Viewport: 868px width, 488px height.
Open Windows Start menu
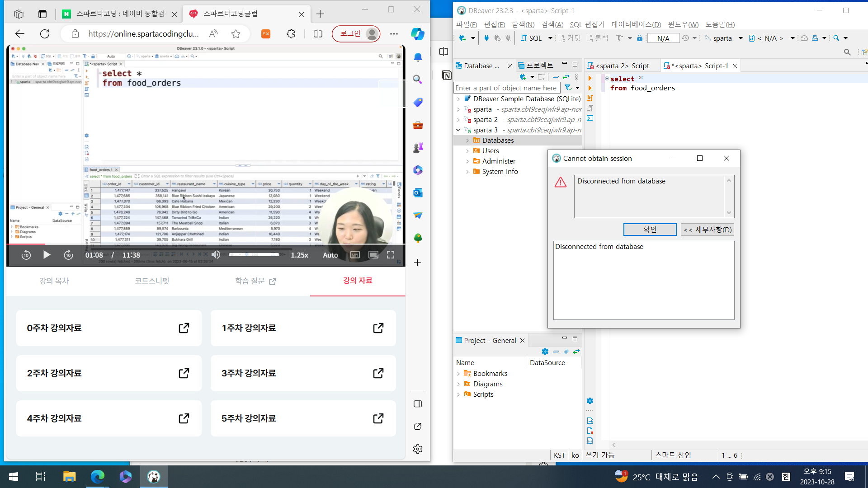[14, 477]
